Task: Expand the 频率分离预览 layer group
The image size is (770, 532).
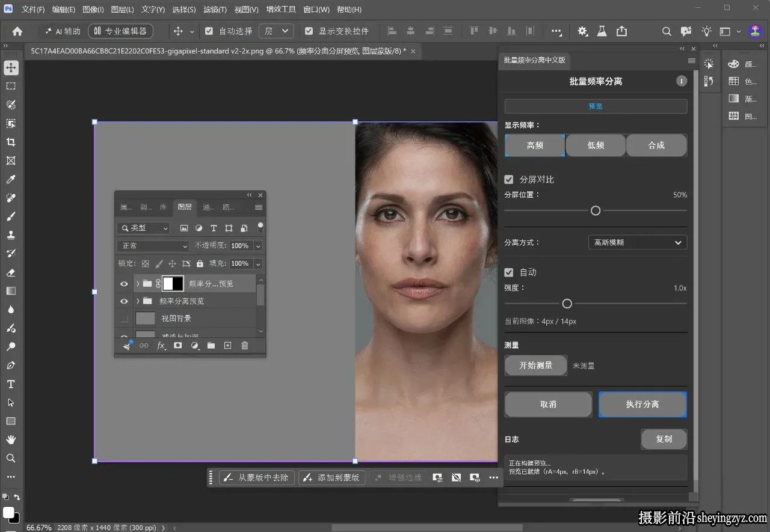Action: [x=138, y=301]
